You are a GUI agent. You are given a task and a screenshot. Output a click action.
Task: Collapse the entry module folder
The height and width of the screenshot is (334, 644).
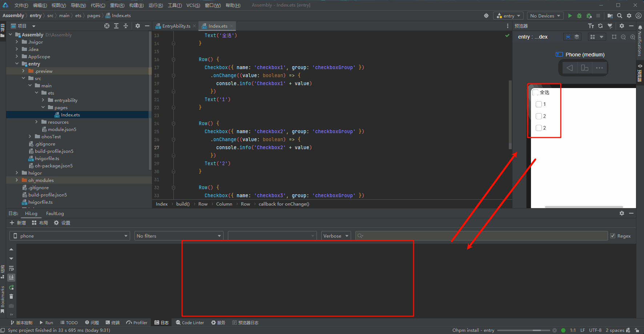tap(17, 64)
